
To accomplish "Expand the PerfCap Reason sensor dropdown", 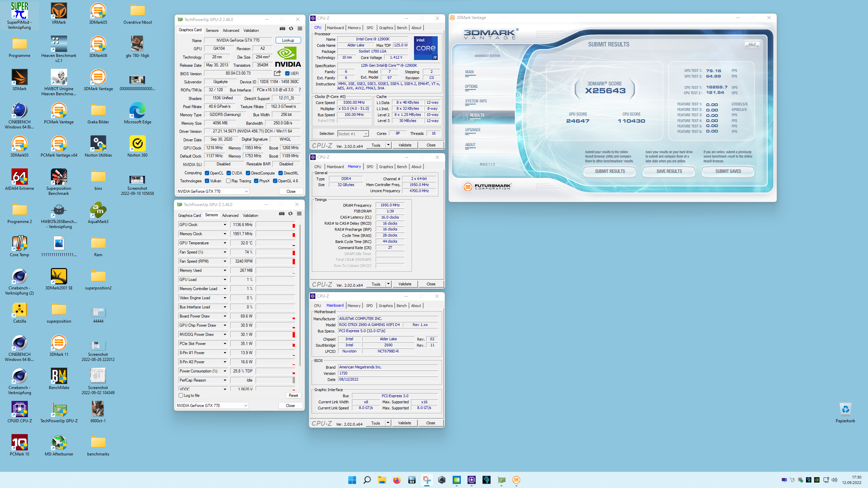I will [x=224, y=380].
